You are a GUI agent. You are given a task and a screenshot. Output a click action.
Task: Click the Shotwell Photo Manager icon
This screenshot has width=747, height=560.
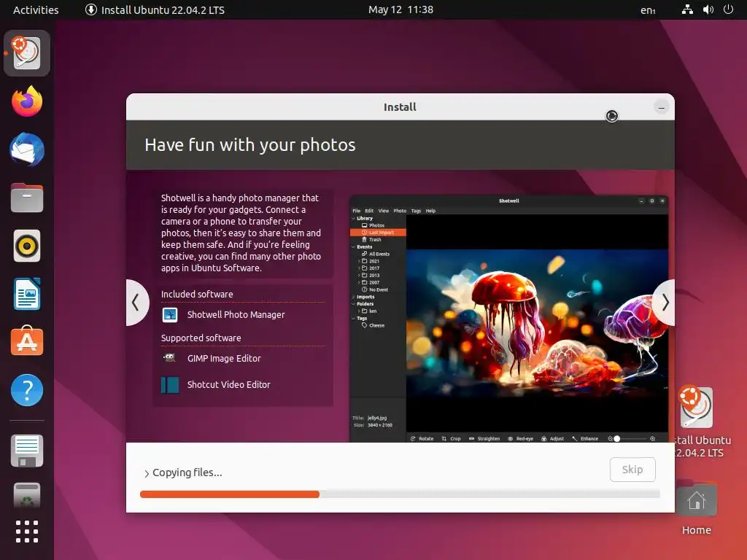tap(170, 315)
